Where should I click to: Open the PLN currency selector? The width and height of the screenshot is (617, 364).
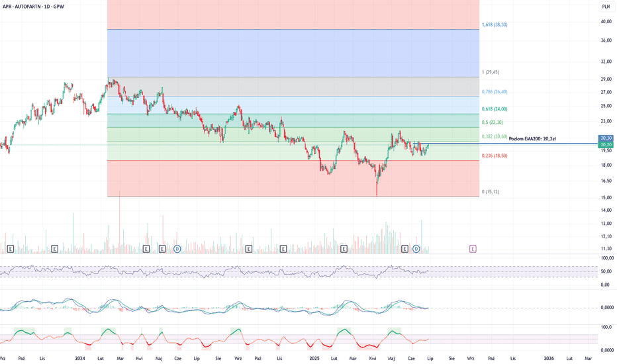(x=605, y=7)
